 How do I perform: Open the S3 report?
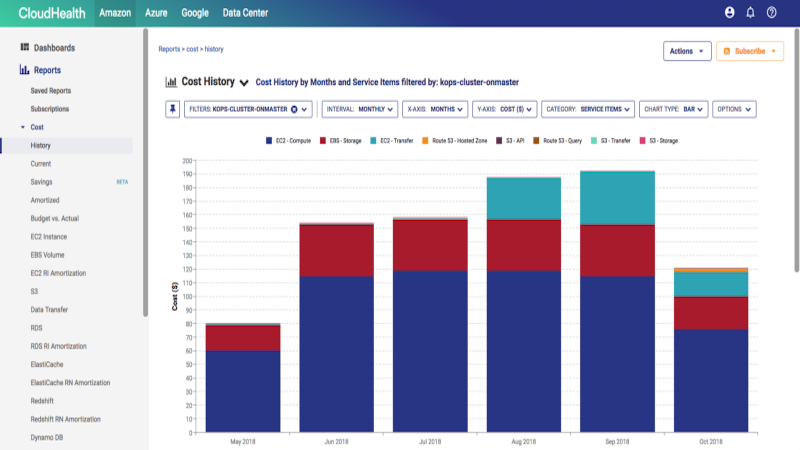point(34,291)
